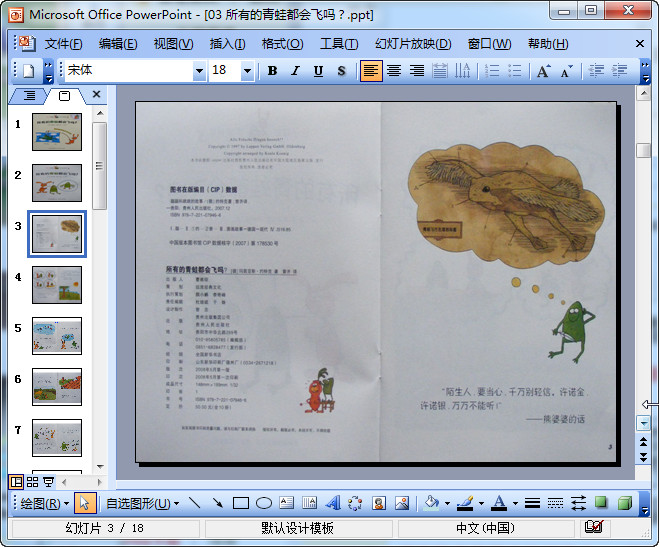The width and height of the screenshot is (659, 547).
Task: Click Increase indent icon
Action: (x=619, y=71)
